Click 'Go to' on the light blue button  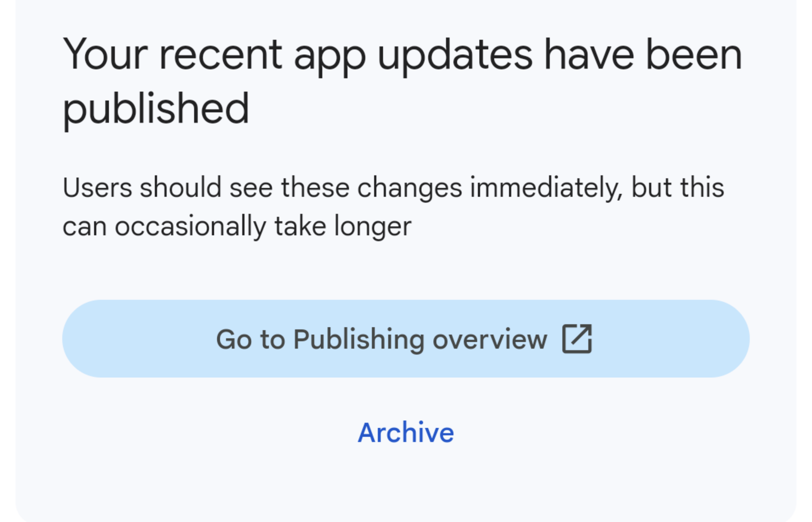[x=250, y=340]
